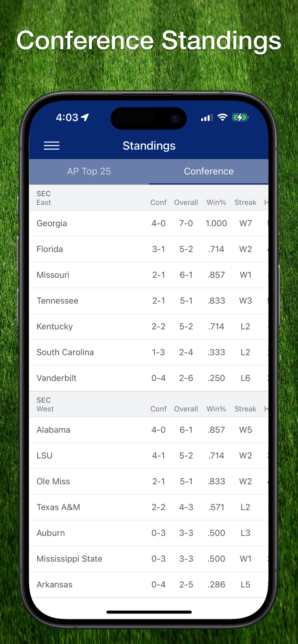Switch to the AP Top 25 tab
This screenshot has height=644, width=298.
(x=89, y=171)
